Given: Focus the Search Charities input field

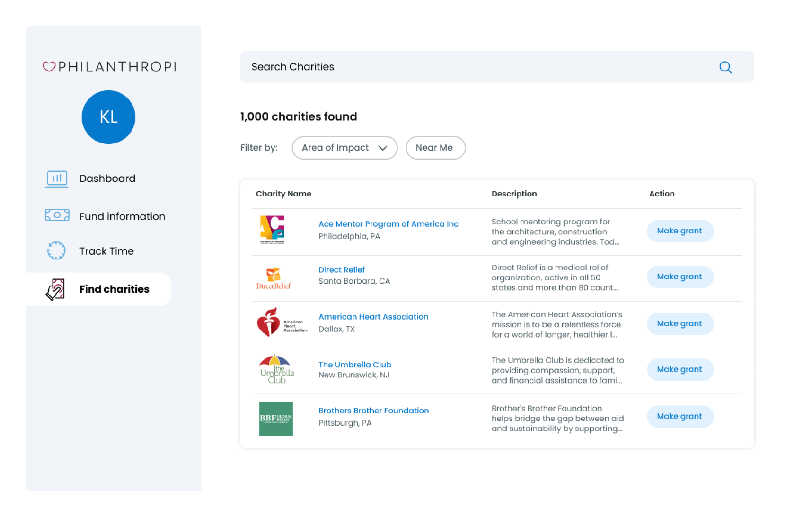Looking at the screenshot, I should [x=473, y=67].
